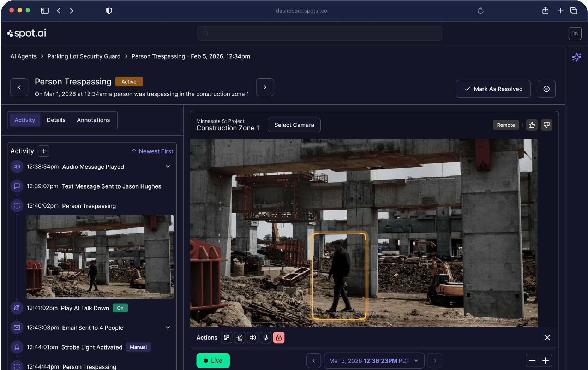Show the tab overview icon
Screen dimensions: 588x370
coord(574,11)
